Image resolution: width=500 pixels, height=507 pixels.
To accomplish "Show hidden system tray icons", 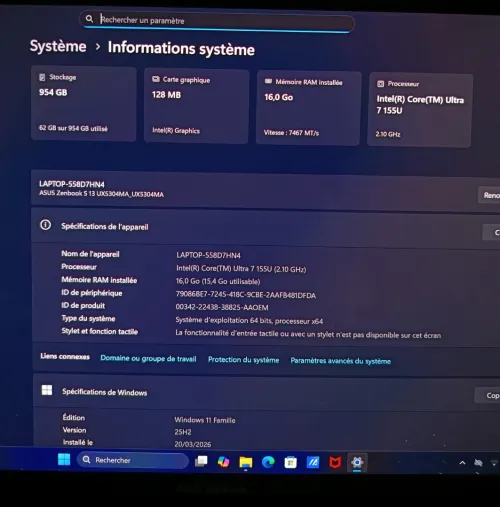I will [x=462, y=463].
